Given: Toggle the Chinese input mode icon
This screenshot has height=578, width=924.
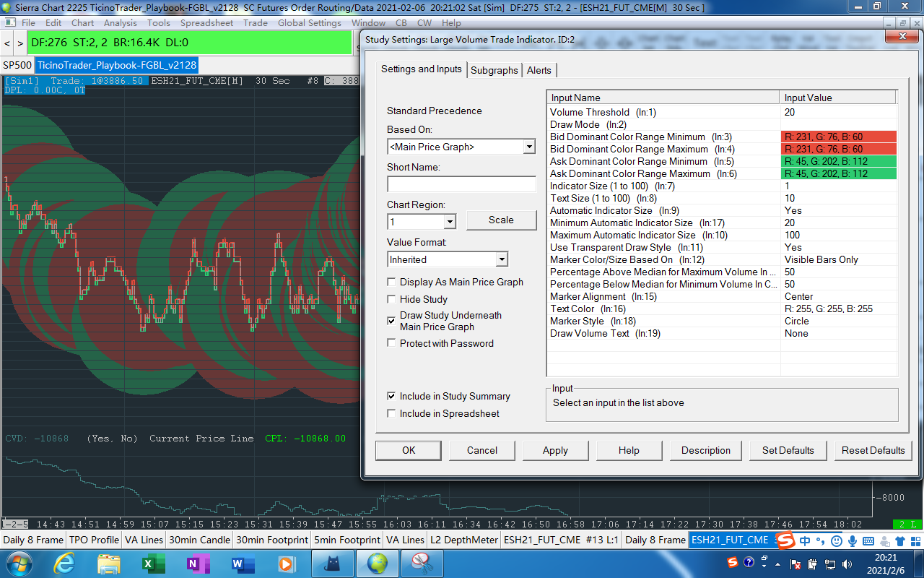Looking at the screenshot, I should (805, 540).
